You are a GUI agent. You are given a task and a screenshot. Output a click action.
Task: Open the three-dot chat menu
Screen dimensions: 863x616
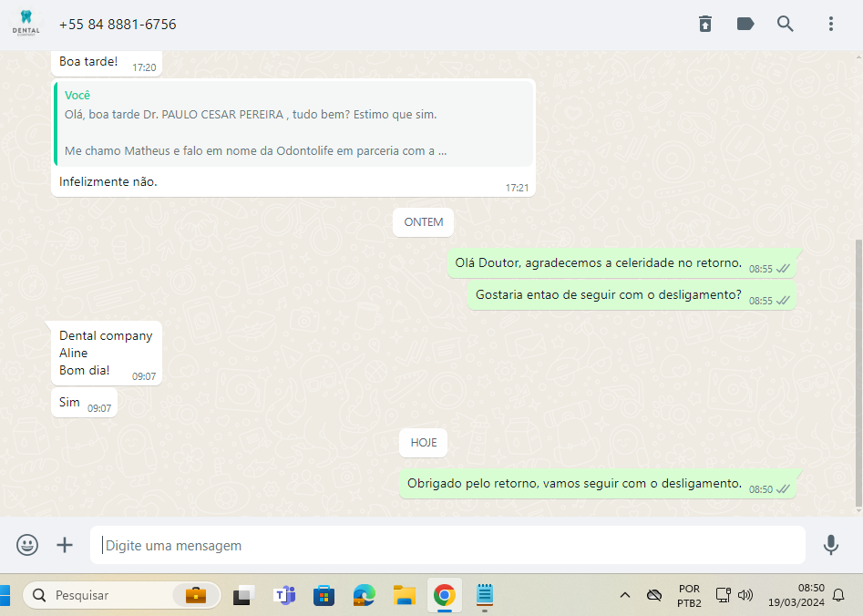coord(830,24)
